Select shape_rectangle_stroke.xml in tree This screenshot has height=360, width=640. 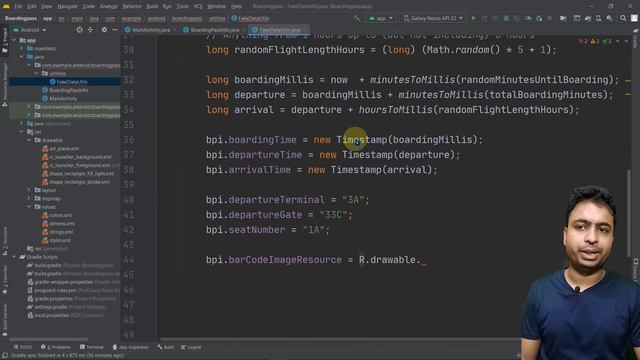pos(79,182)
